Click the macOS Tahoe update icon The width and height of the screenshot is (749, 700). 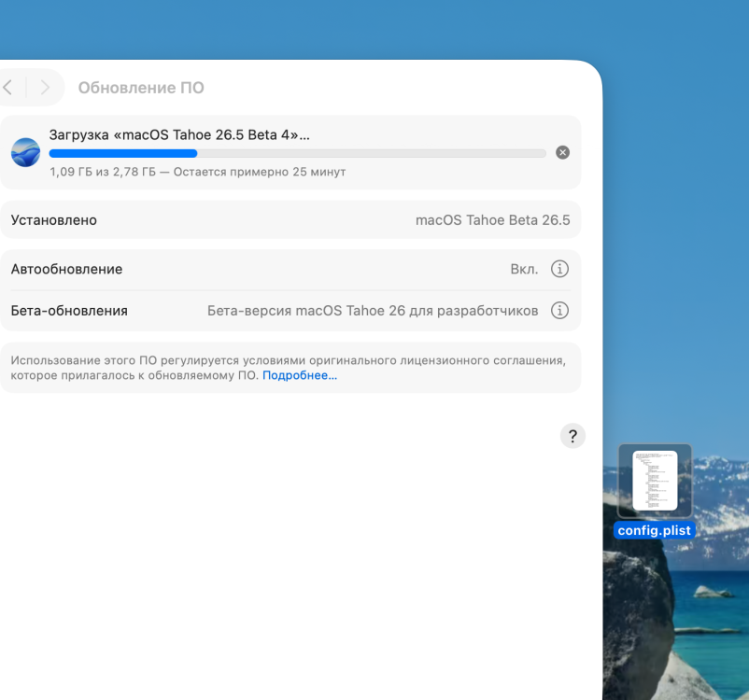click(x=25, y=152)
